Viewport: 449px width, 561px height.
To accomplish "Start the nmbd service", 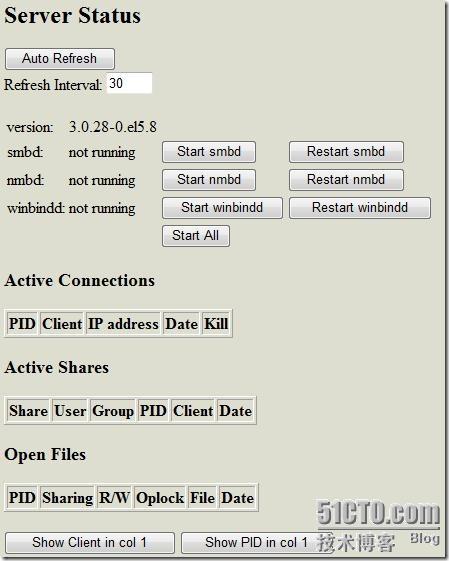I will tap(209, 180).
